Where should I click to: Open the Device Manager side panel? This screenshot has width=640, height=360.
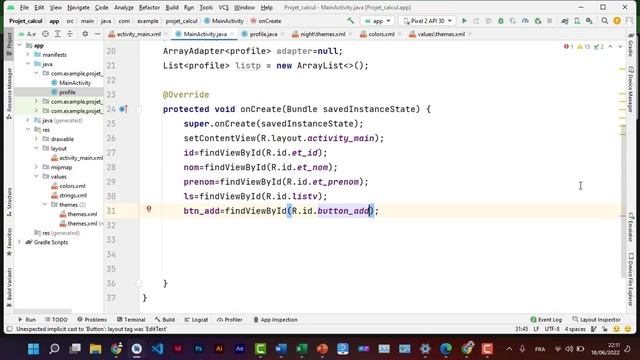631,89
